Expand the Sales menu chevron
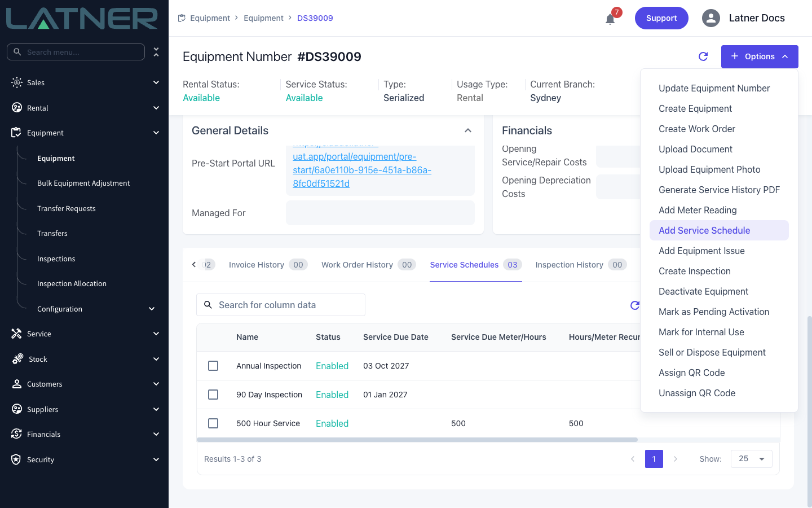The image size is (812, 508). (x=156, y=82)
